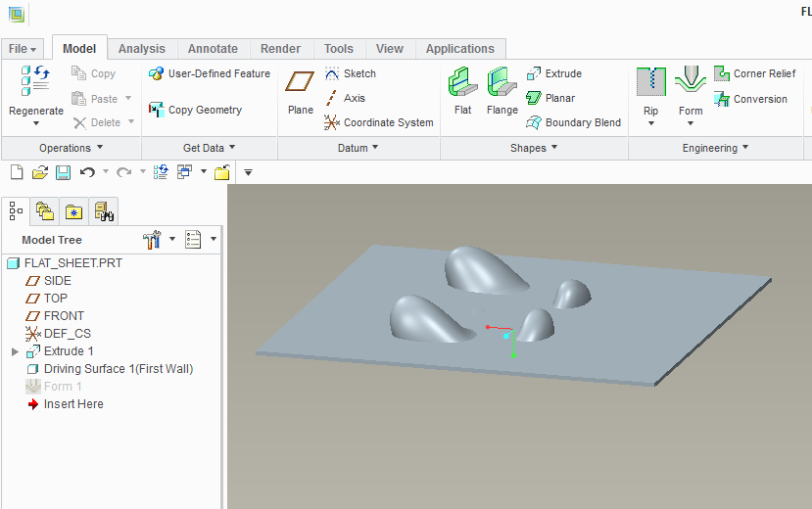812x509 pixels.
Task: Select the SIDE datum plane
Action: 48,281
